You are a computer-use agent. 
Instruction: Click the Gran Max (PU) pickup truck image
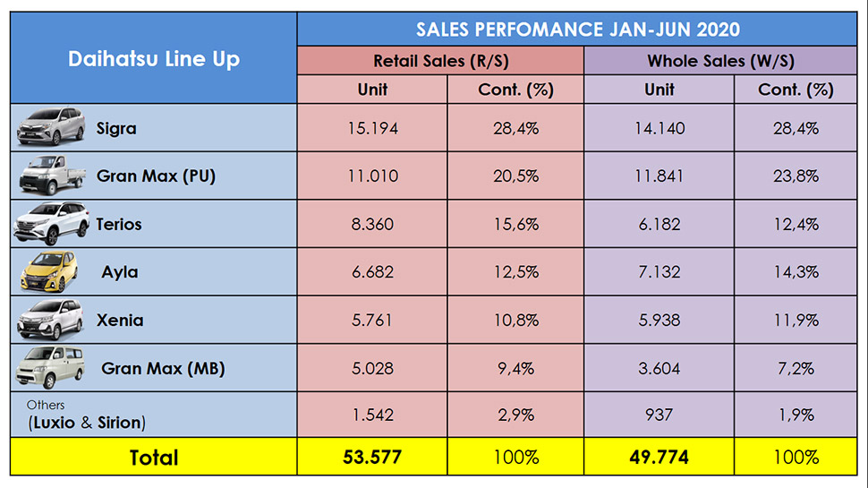click(50, 176)
